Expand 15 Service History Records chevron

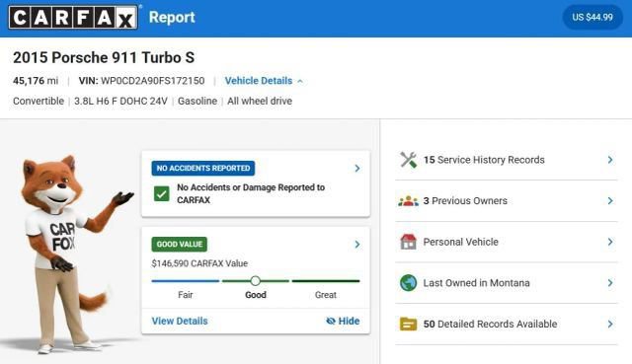pos(610,160)
